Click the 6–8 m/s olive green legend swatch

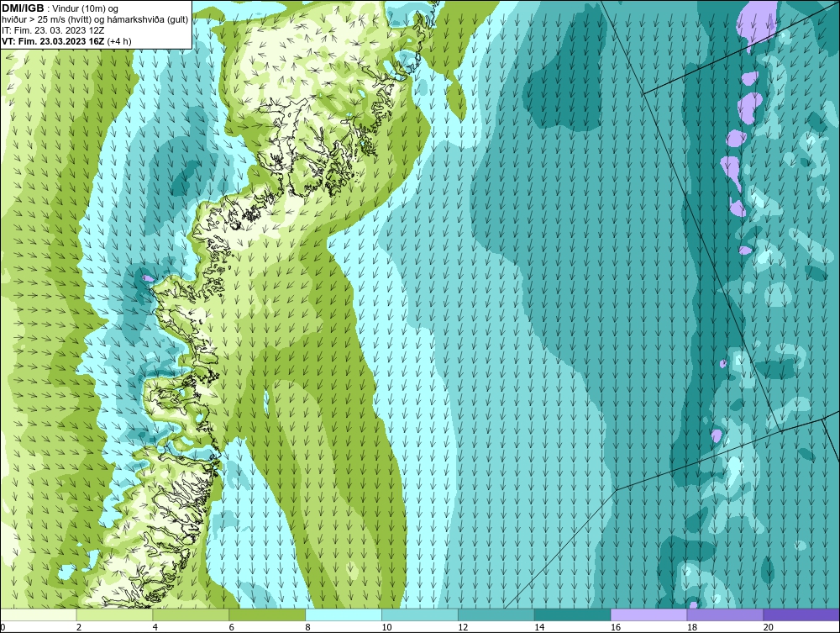coord(267,615)
